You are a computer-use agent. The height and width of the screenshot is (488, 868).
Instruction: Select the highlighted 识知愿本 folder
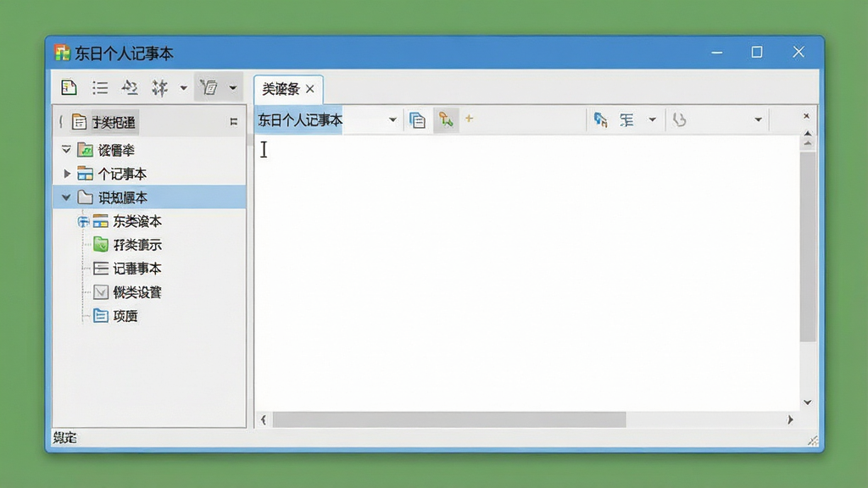tap(149, 197)
